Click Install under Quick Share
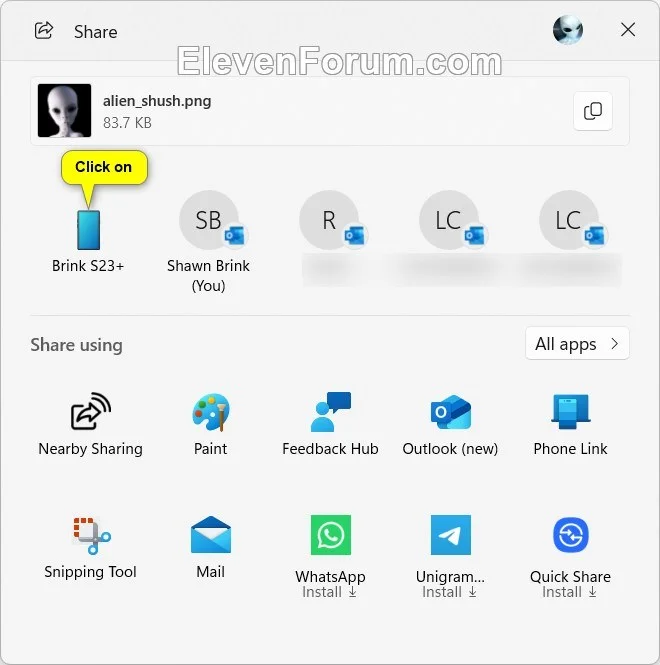This screenshot has height=665, width=660. coord(570,592)
